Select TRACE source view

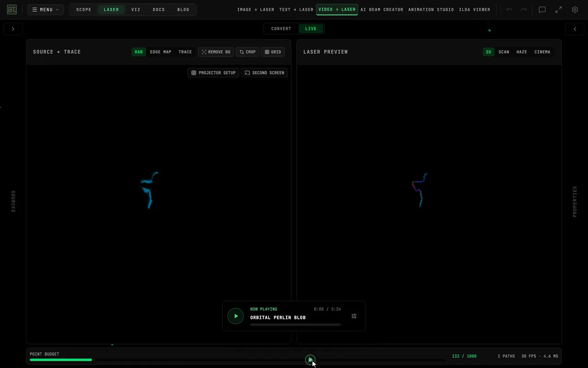click(185, 52)
